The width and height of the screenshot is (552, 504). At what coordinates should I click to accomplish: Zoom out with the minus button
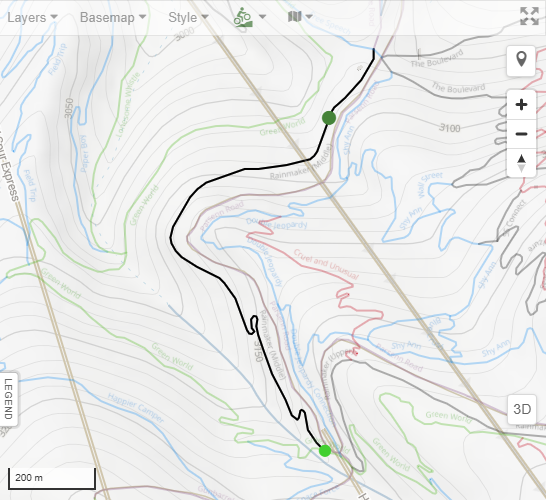521,134
